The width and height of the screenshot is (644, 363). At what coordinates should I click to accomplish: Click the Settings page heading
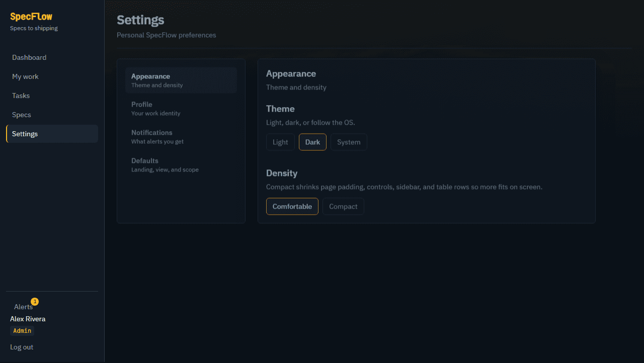[x=140, y=20]
